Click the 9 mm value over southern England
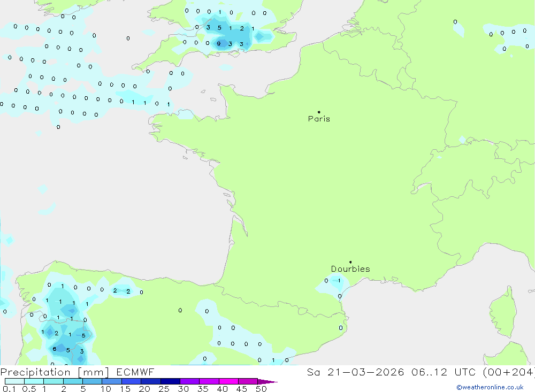The height and width of the screenshot is (392, 535). pos(218,44)
